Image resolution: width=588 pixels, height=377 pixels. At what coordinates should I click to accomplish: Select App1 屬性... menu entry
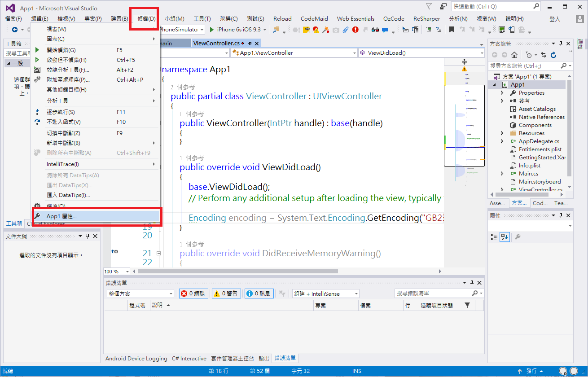(x=97, y=216)
